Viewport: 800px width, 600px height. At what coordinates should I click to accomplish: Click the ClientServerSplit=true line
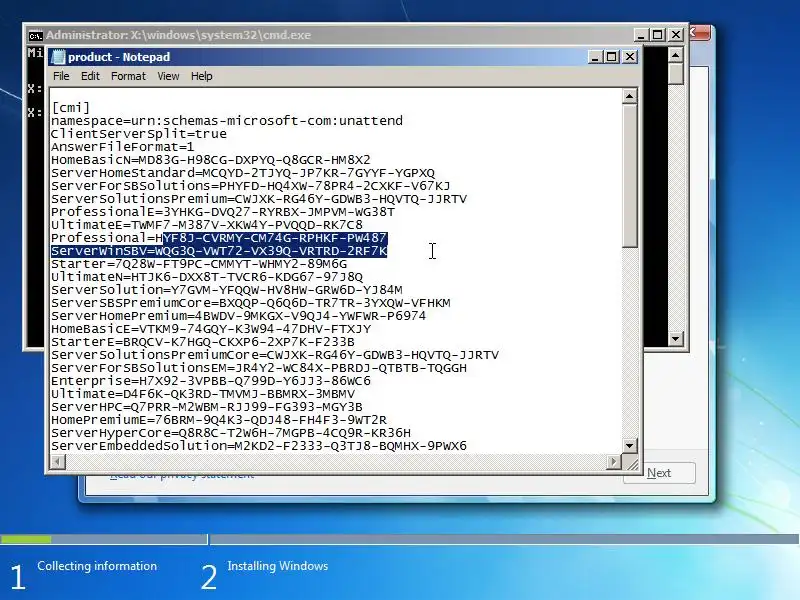point(139,134)
